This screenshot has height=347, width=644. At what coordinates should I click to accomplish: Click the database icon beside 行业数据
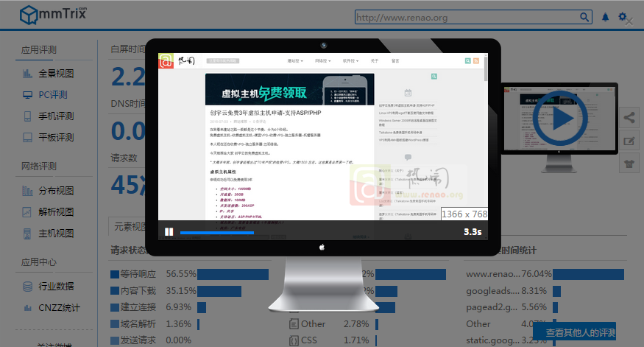[x=27, y=286]
